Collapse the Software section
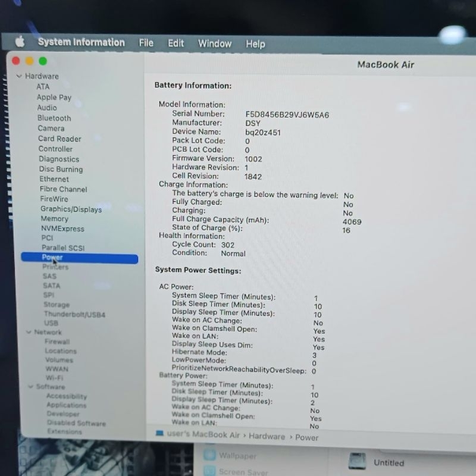This screenshot has width=476, height=476. (x=30, y=387)
